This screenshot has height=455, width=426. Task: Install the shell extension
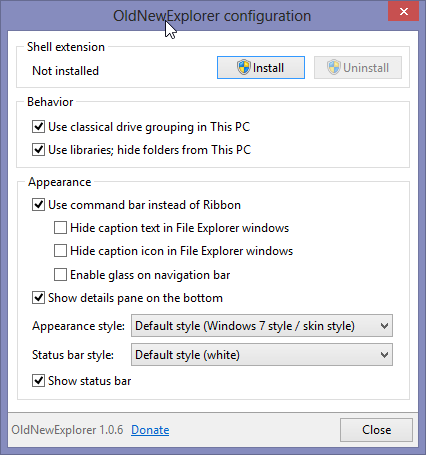(x=261, y=68)
